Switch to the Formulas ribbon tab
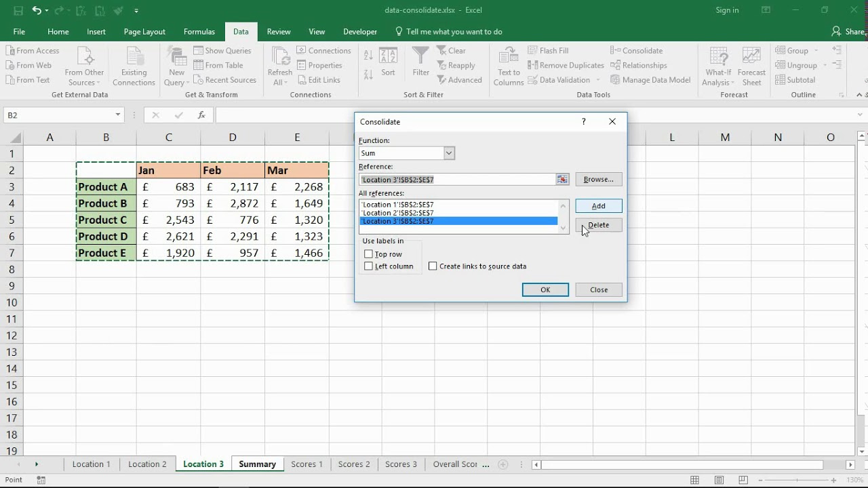 [199, 31]
